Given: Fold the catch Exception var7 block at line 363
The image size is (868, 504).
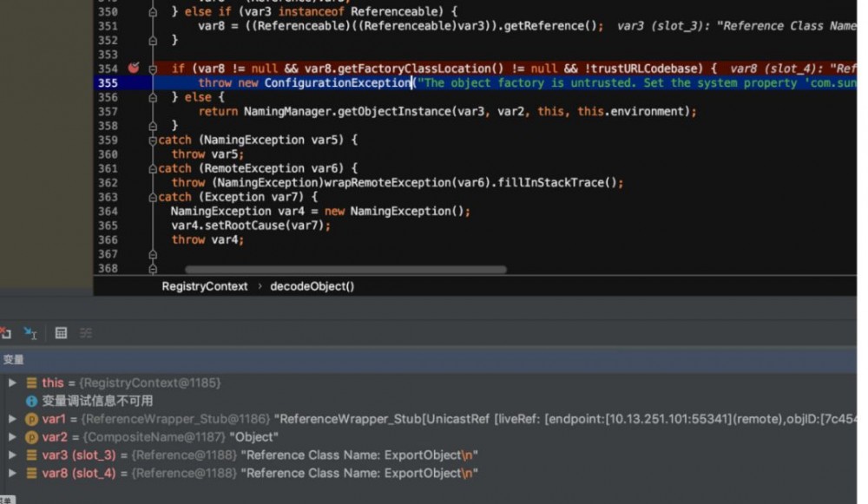Looking at the screenshot, I should pyautogui.click(x=153, y=198).
